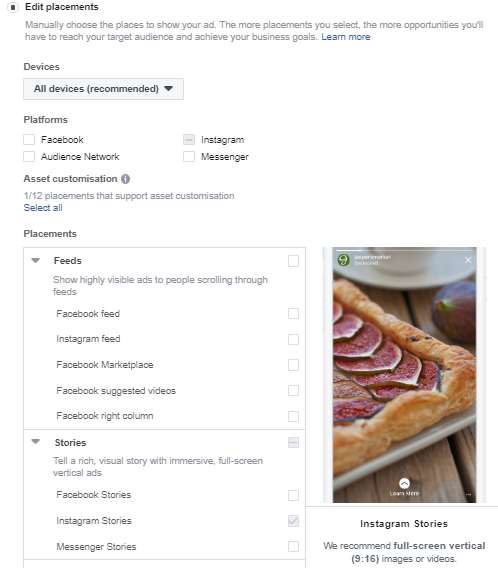Toggle the Instagram platform checkbox
498x568 pixels.
[189, 139]
